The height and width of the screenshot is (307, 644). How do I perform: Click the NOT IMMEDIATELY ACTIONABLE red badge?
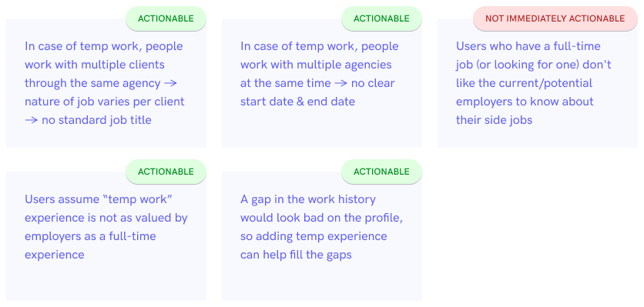click(555, 18)
